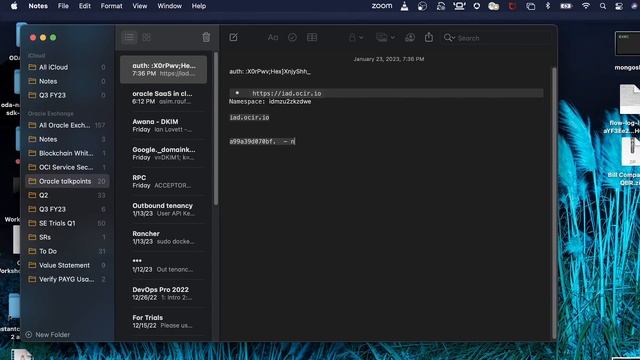Viewport: 640px width, 360px height.
Task: Click the collaborate add-people icon
Action: pyautogui.click(x=410, y=38)
